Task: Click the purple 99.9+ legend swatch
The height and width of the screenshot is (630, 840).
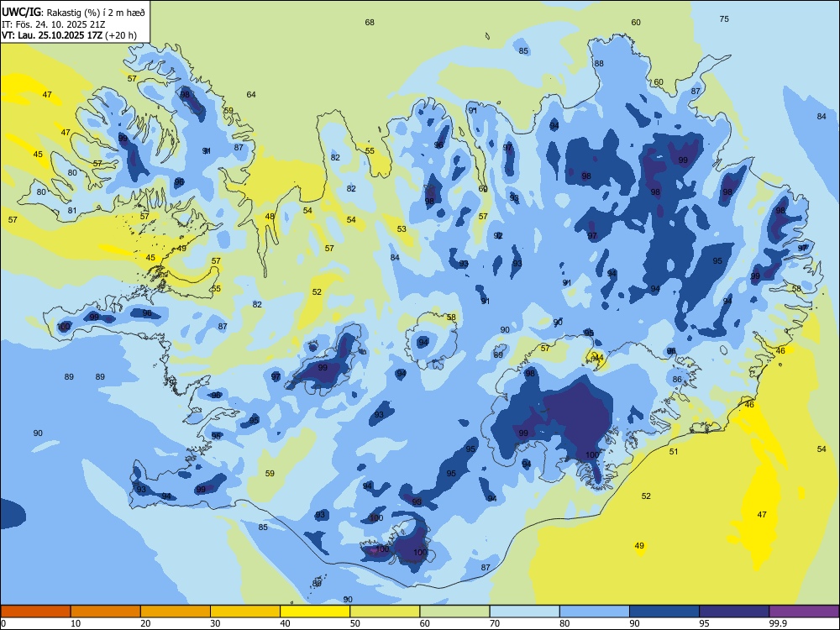Action: 804,612
